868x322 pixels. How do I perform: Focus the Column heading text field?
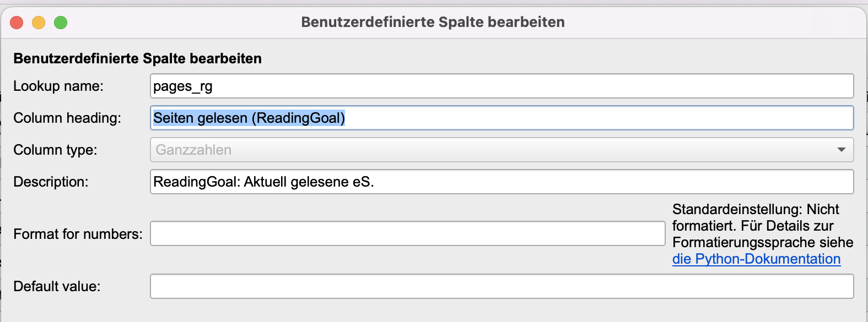click(502, 118)
